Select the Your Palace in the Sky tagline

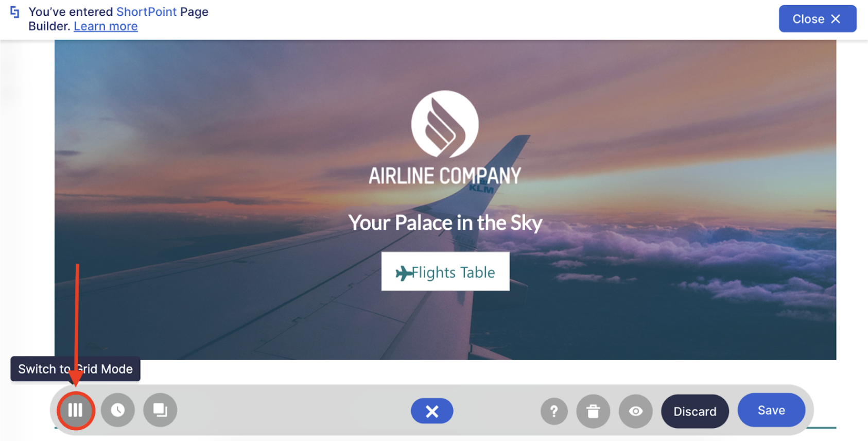point(445,223)
